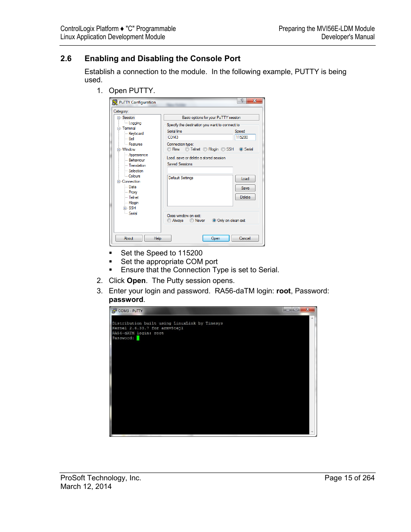Open the Serial category in the tree
The height and width of the screenshot is (532, 411).
tap(133, 214)
